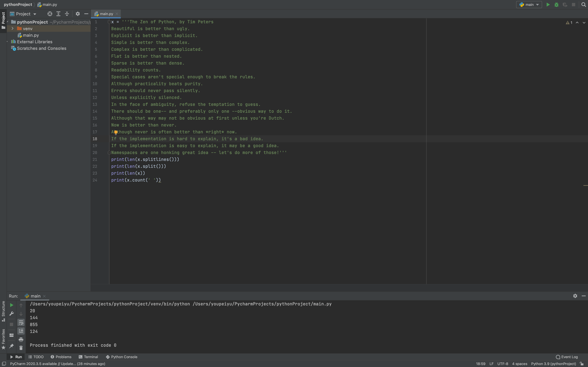The width and height of the screenshot is (588, 367).
Task: Toggle the Project tool window stripe button
Action: click(3, 21)
